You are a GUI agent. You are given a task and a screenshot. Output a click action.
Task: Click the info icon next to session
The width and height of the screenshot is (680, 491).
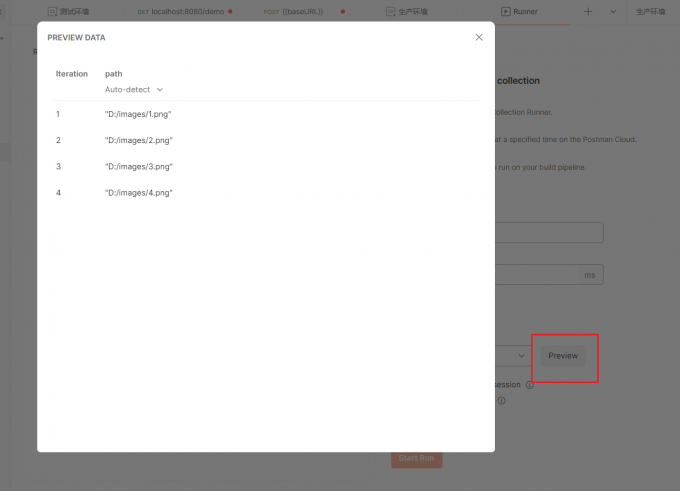(x=530, y=385)
